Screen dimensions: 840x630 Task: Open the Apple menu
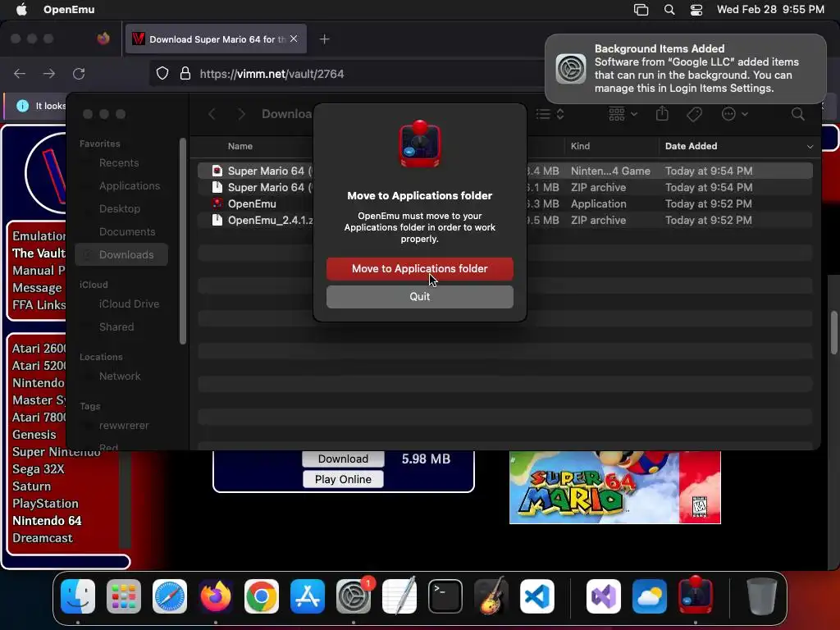(x=21, y=10)
